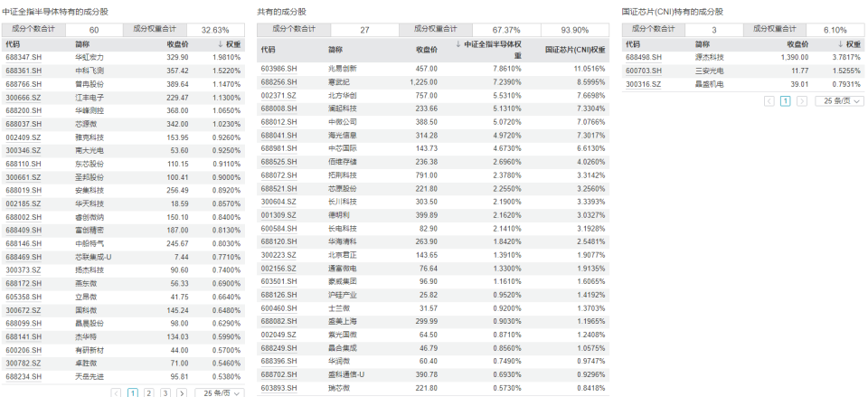
Task: Sort middle table by 简称 column
Action: click(x=335, y=50)
